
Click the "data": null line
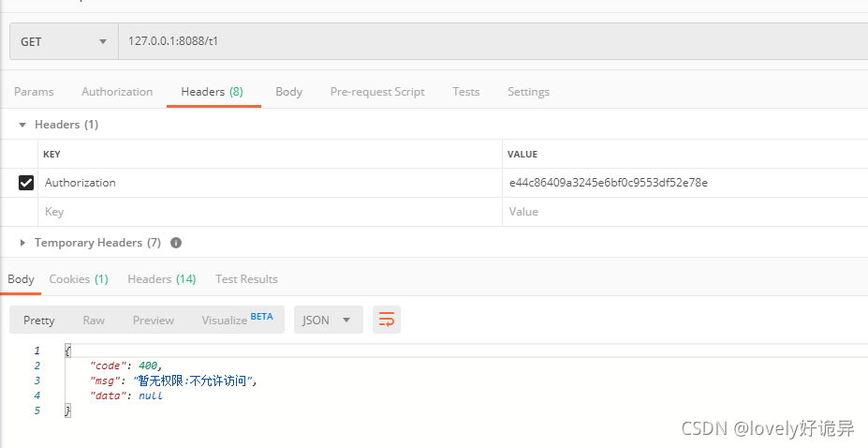point(126,396)
